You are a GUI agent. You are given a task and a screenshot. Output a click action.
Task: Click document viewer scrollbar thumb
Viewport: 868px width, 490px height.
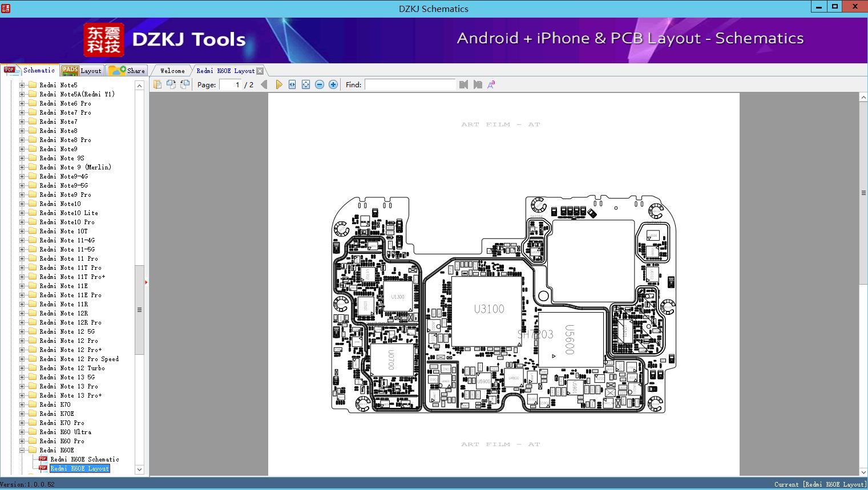pos(863,193)
